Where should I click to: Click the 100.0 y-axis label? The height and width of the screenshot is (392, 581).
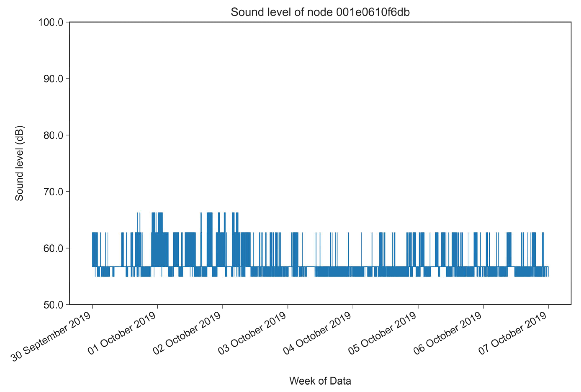[x=51, y=22]
